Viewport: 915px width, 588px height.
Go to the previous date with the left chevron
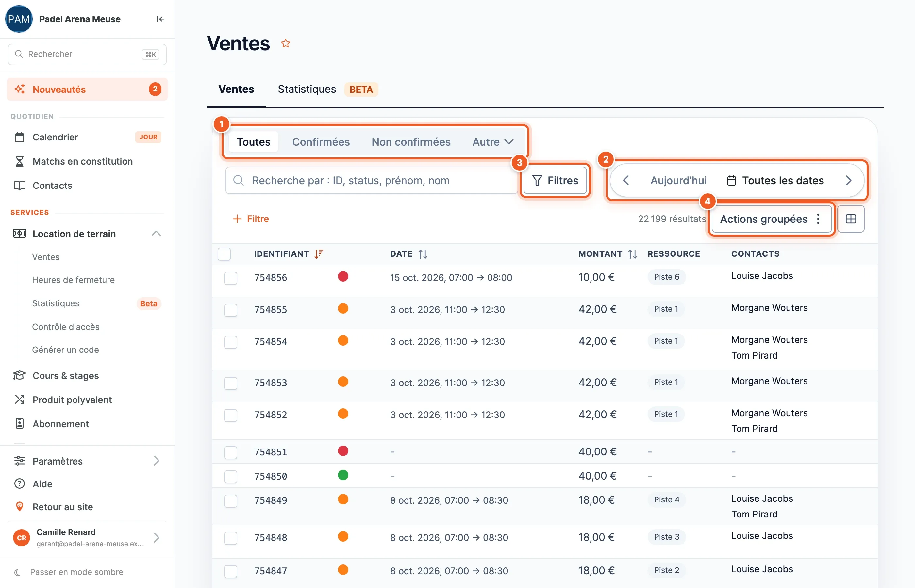[x=626, y=180]
